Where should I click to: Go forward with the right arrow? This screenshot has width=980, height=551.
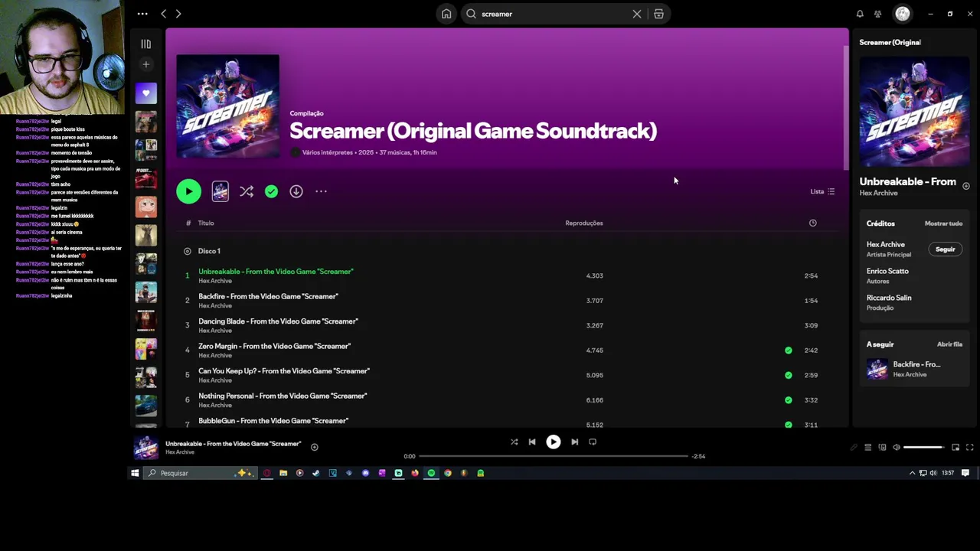(x=178, y=14)
